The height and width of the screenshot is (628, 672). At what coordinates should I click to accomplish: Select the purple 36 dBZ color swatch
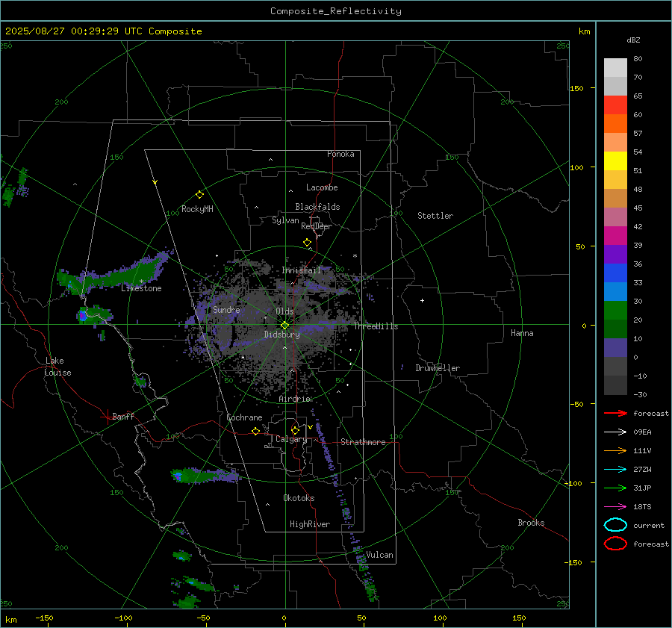(x=615, y=254)
